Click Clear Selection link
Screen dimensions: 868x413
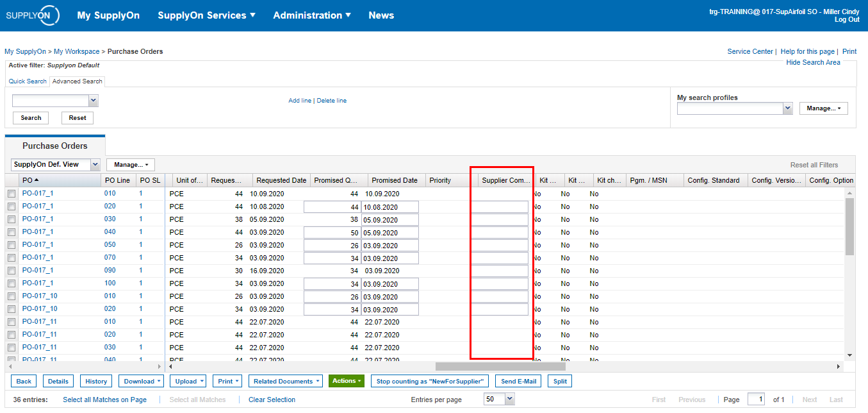click(x=272, y=400)
